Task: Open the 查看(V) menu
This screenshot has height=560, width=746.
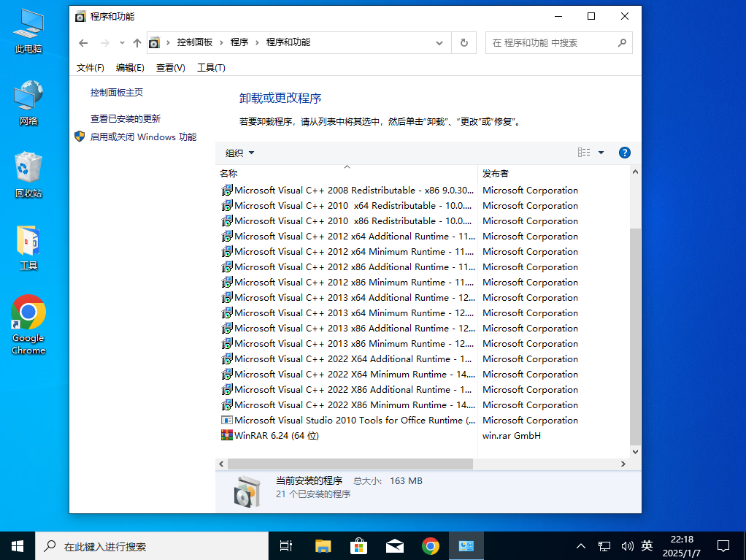Action: pyautogui.click(x=170, y=67)
